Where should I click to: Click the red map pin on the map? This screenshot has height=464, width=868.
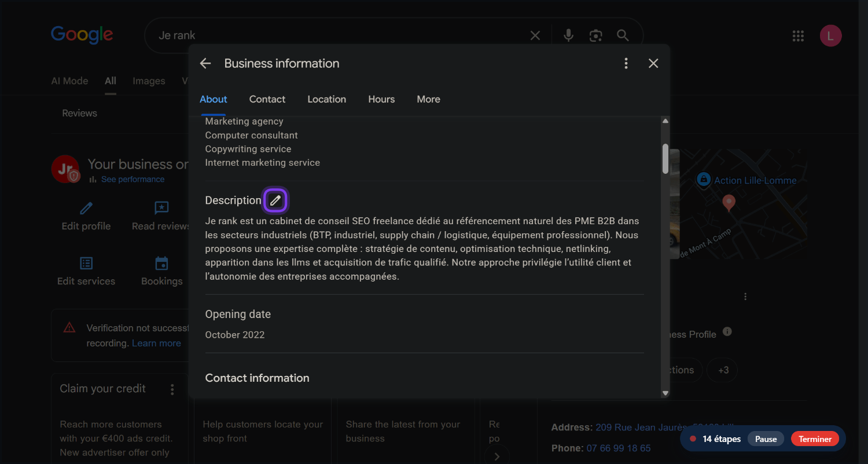click(x=729, y=203)
